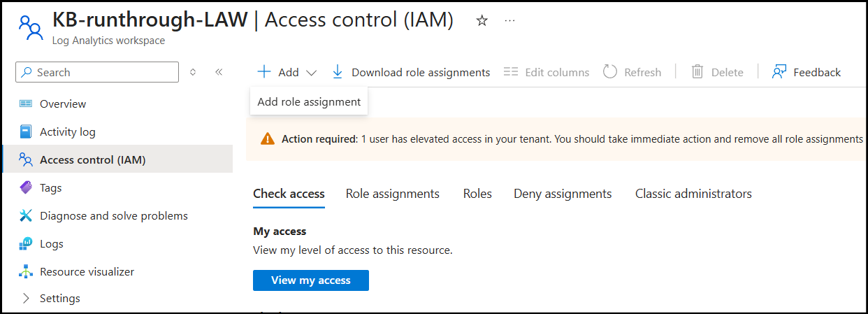Toggle the sidebar expand/collapse up-down arrows
The height and width of the screenshot is (314, 868).
(x=193, y=72)
